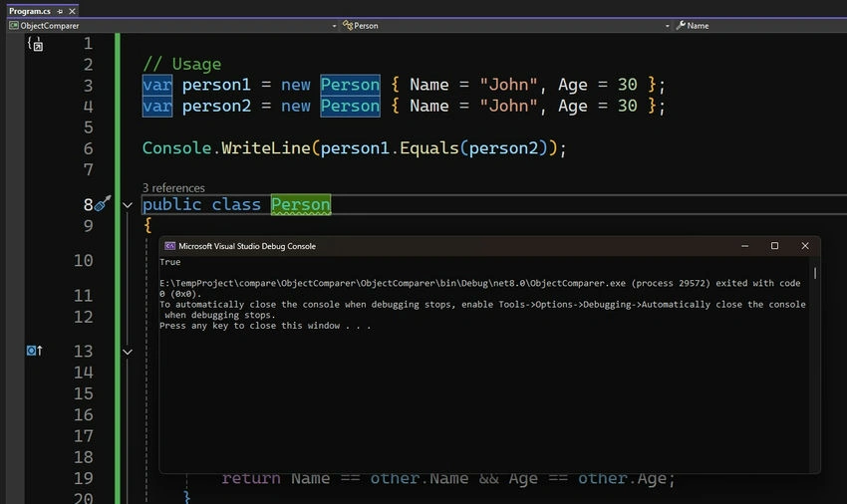Viewport: 847px width, 504px height.
Task: Click the Person type on line 4
Action: 350,106
